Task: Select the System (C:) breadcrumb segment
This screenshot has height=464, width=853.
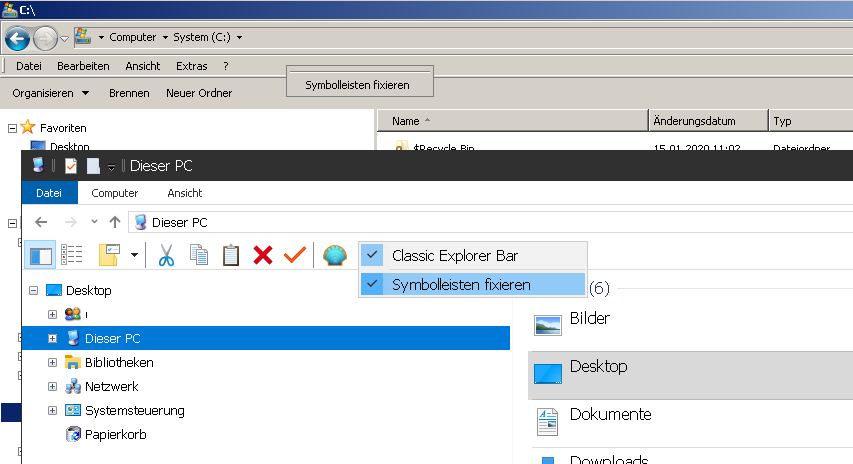Action: [201, 37]
